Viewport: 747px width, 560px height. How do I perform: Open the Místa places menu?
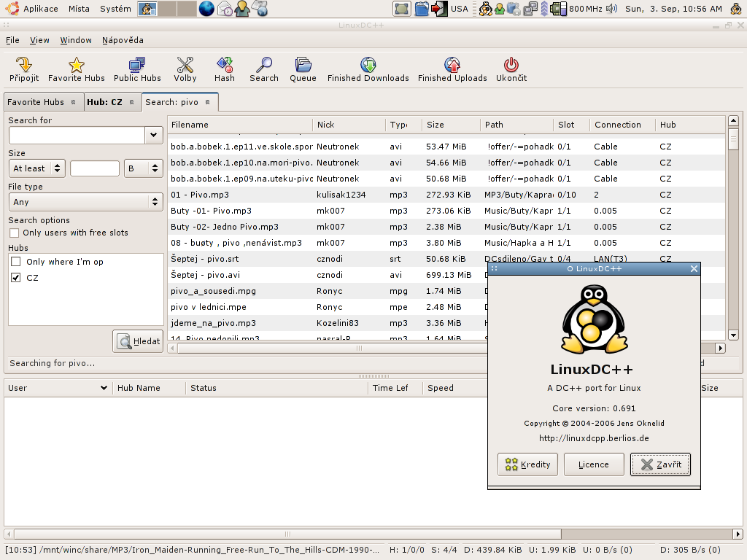79,9
